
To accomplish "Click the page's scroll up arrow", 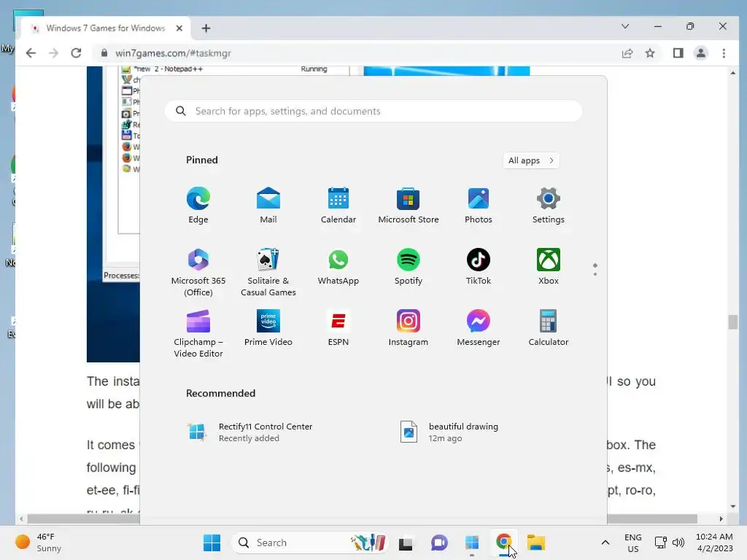I will coord(732,73).
